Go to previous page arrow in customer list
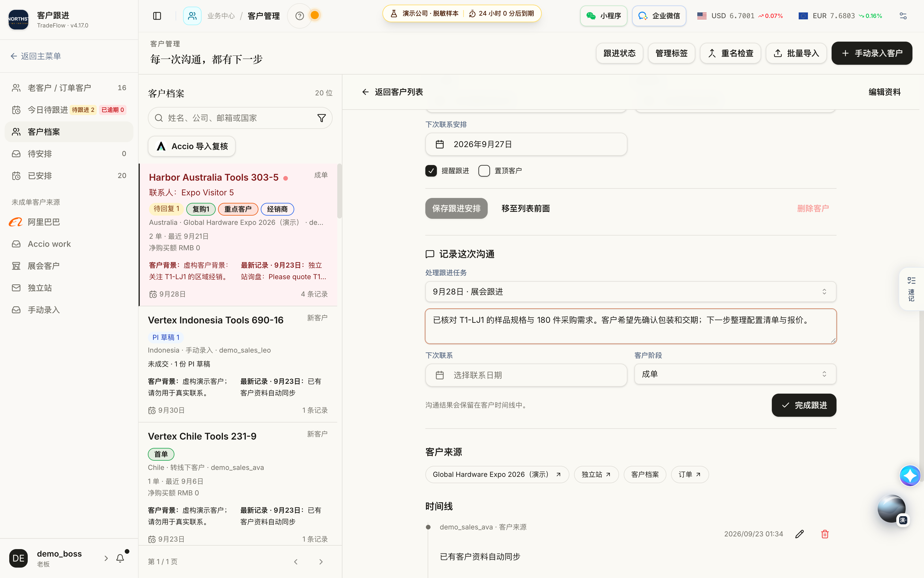This screenshot has width=924, height=578. pos(296,562)
